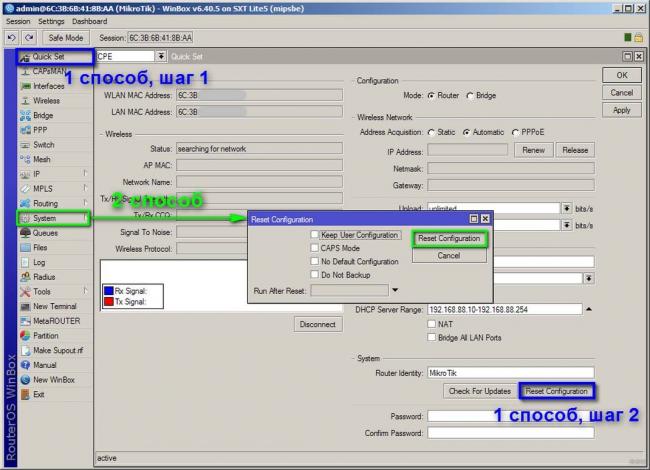Open the Dashboard menu
Viewport: 650px width, 470px height.
(90, 22)
